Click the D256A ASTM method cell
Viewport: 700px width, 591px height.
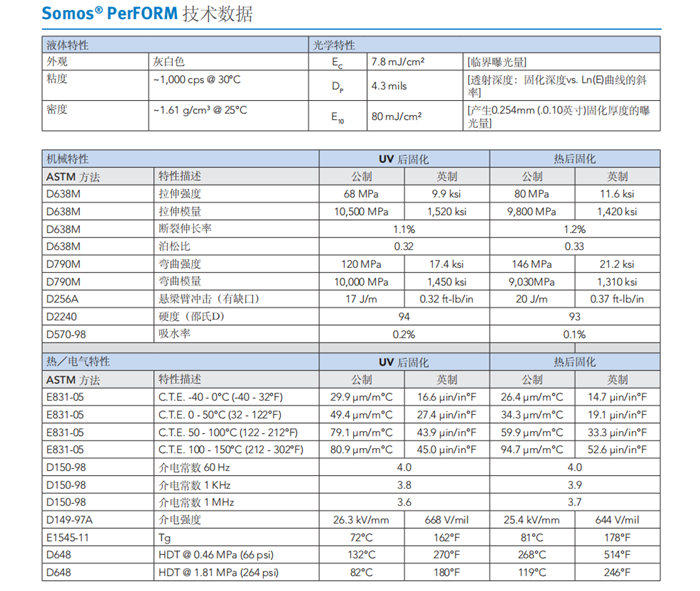64,299
